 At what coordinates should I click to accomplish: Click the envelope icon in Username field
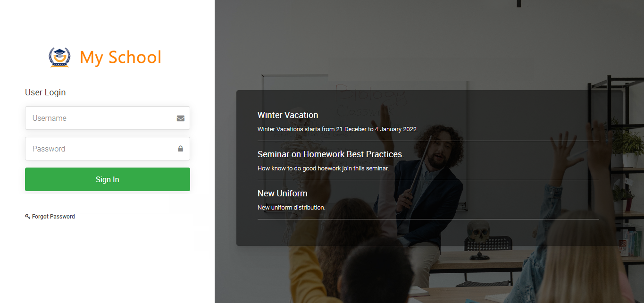[x=180, y=118]
